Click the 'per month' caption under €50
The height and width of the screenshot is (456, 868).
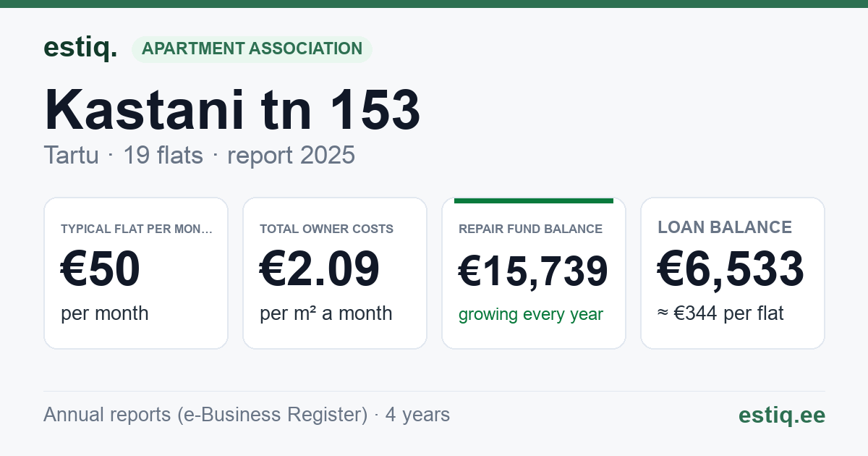105,313
